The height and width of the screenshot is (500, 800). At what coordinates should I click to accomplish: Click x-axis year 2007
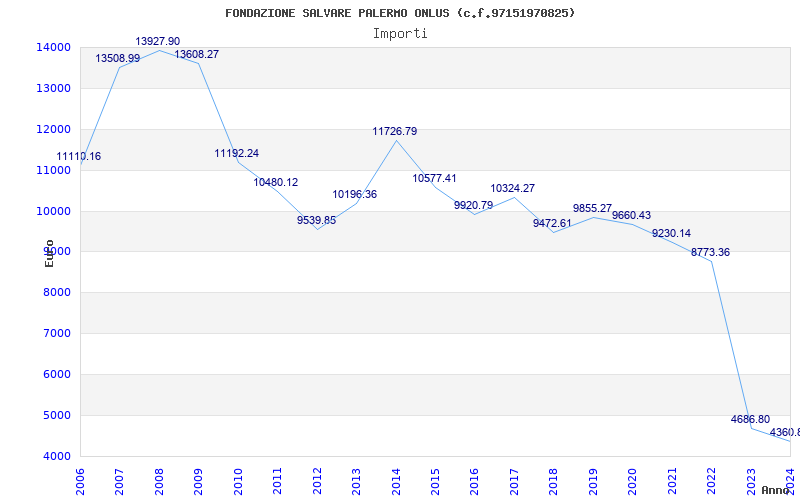(x=119, y=481)
